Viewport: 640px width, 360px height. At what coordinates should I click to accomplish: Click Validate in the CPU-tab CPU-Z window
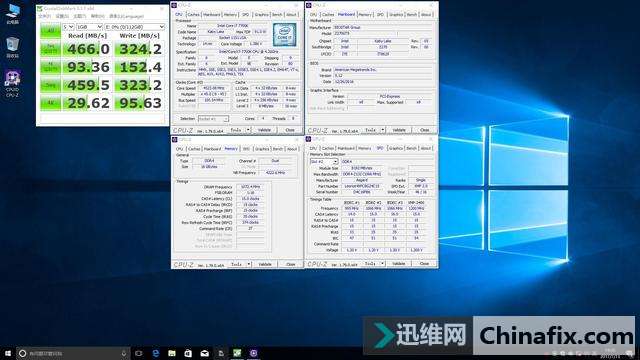[x=264, y=130]
